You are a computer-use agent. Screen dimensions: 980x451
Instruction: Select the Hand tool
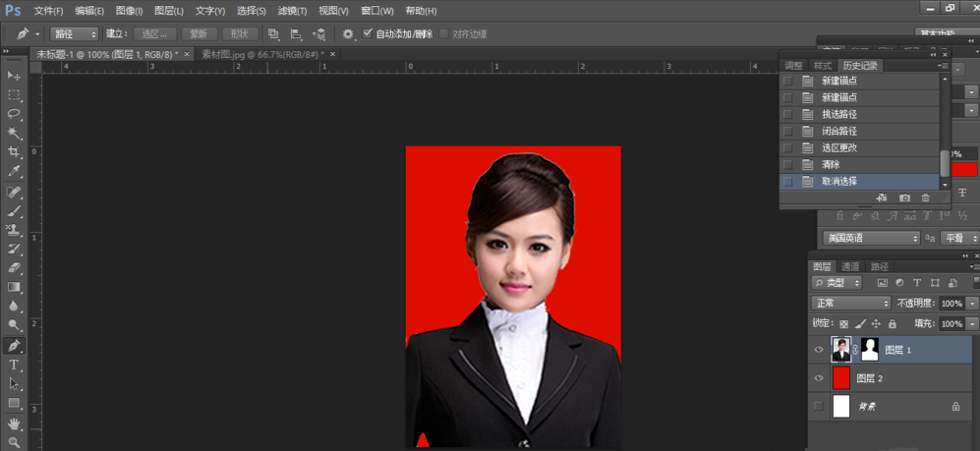pyautogui.click(x=14, y=423)
